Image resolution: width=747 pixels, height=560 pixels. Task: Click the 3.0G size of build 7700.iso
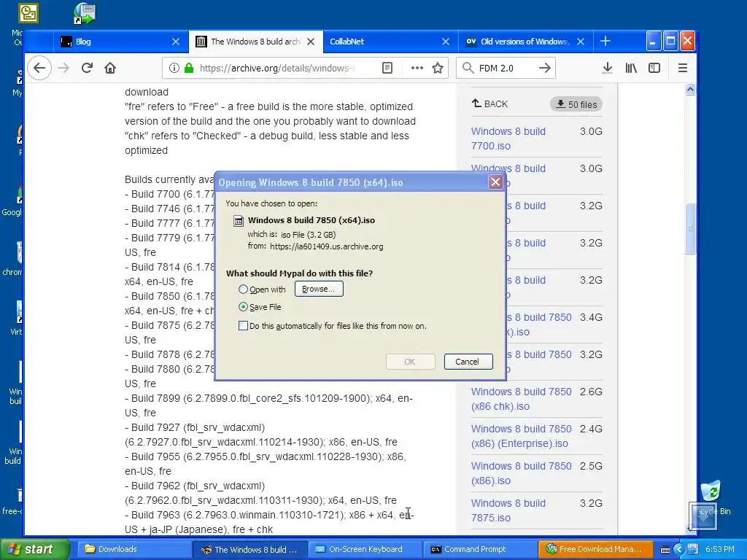[591, 131]
